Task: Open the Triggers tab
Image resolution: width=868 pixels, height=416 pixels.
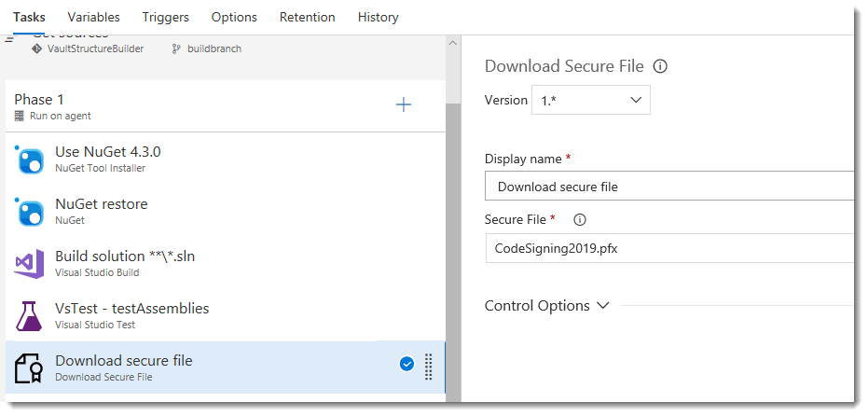Action: pos(166,17)
